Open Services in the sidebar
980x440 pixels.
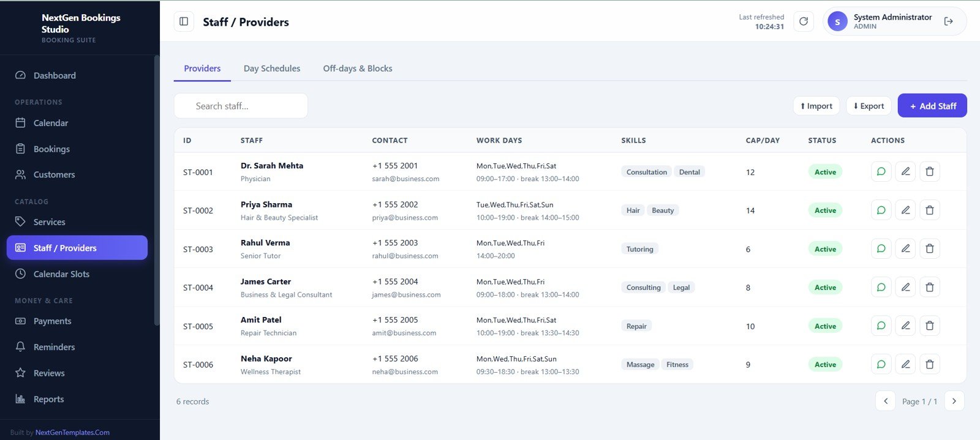(x=77, y=222)
